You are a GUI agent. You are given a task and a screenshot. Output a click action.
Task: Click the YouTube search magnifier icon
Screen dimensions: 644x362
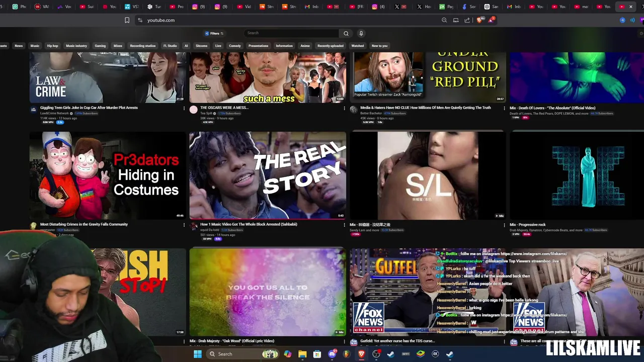[x=346, y=33]
